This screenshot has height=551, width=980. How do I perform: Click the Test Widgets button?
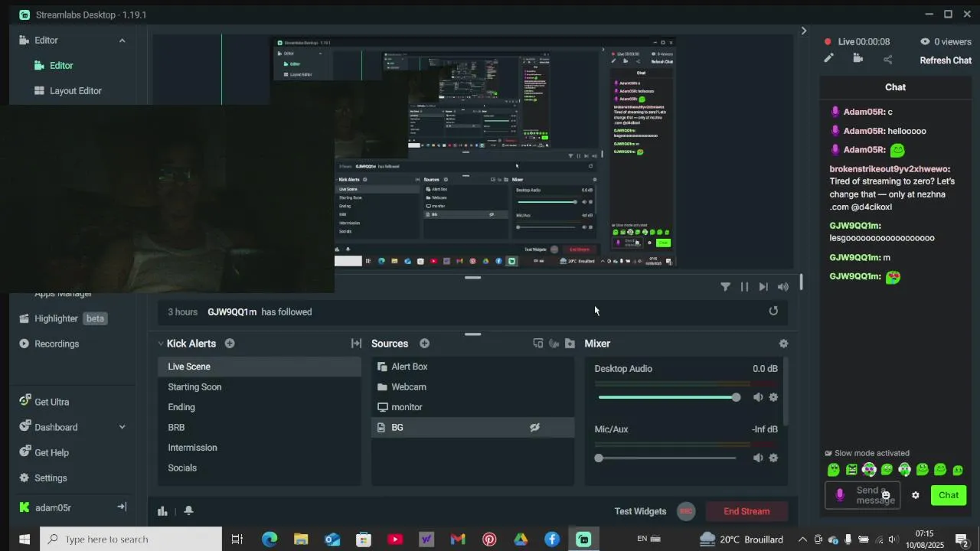click(x=640, y=511)
